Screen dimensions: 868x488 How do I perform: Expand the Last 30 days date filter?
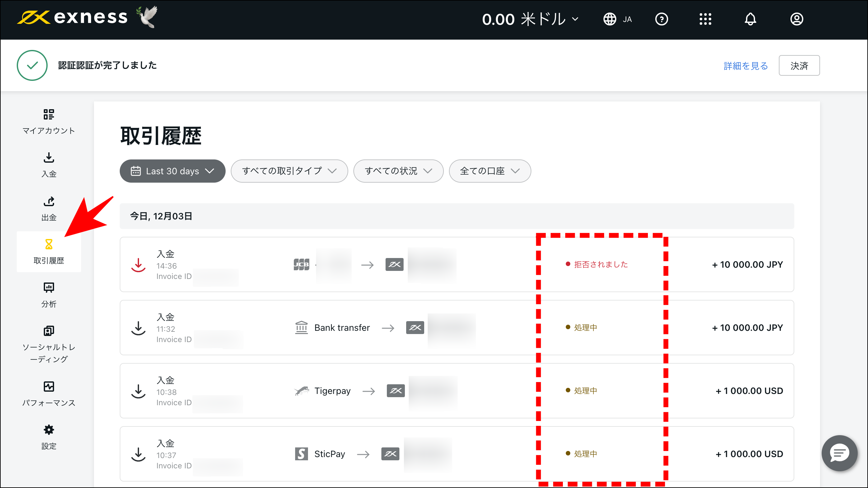(172, 171)
